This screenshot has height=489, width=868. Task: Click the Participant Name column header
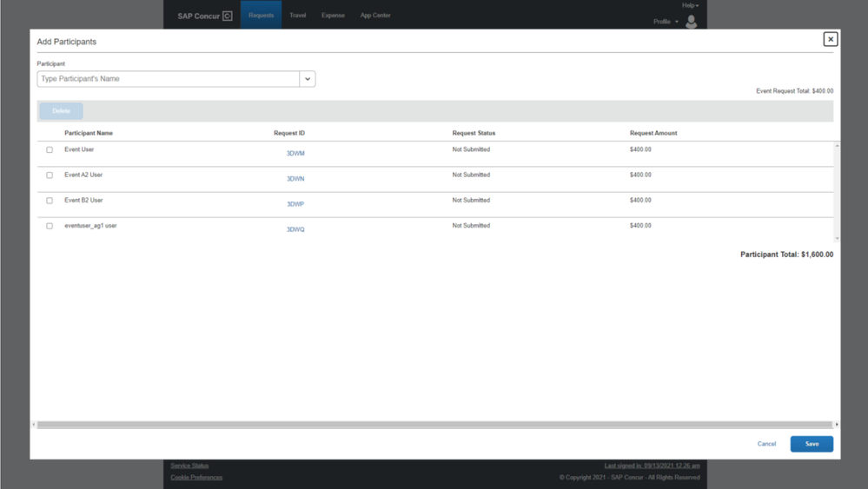point(89,133)
